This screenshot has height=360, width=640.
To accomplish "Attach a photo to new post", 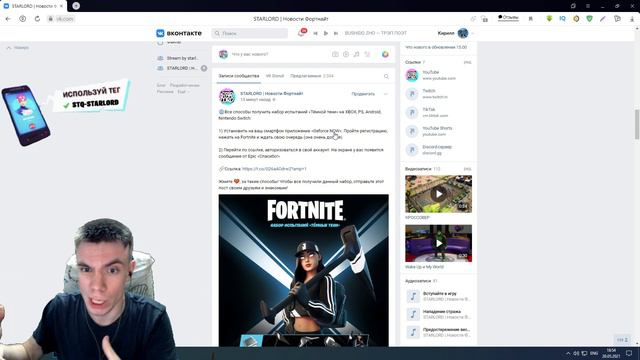I will 335,54.
